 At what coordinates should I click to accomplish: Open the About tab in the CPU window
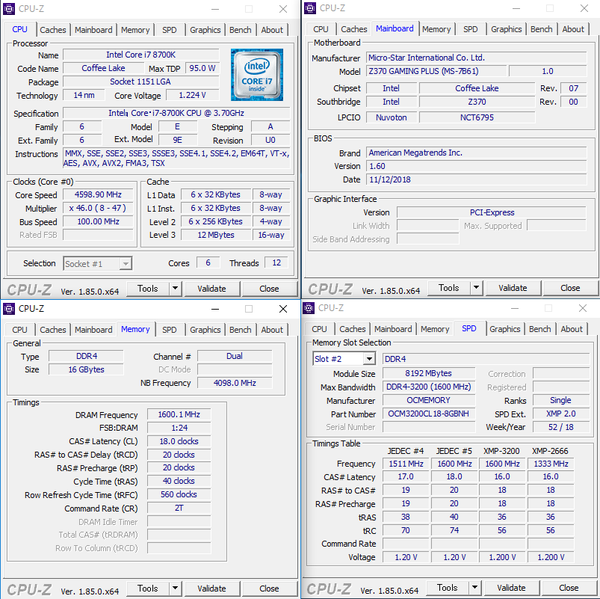[x=272, y=30]
